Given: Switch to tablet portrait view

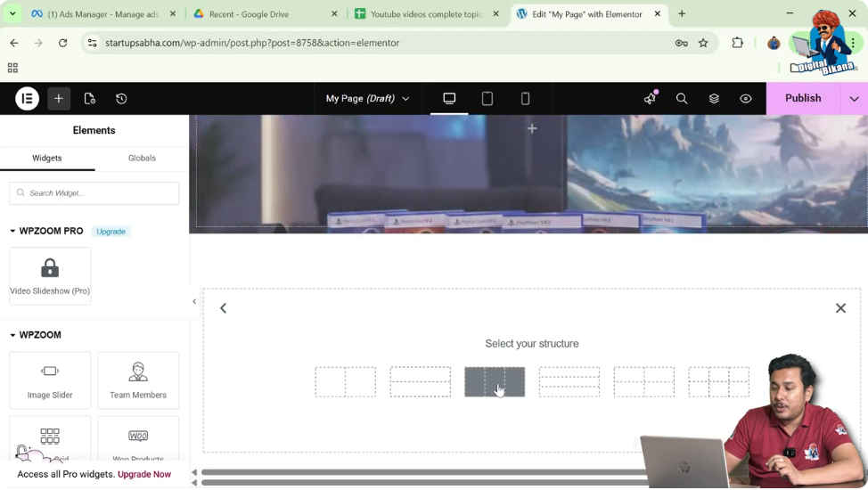Looking at the screenshot, I should point(487,99).
